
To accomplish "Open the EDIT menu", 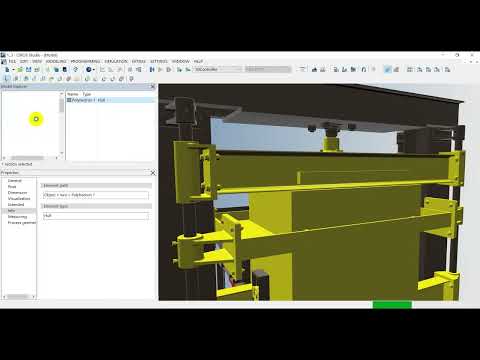I will pos(24,61).
